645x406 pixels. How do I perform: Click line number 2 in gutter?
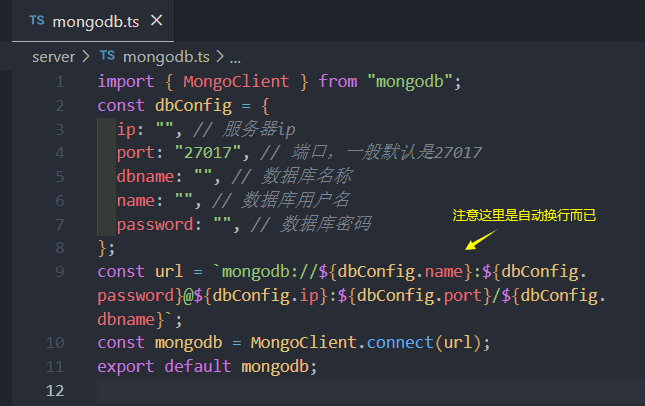tap(60, 106)
